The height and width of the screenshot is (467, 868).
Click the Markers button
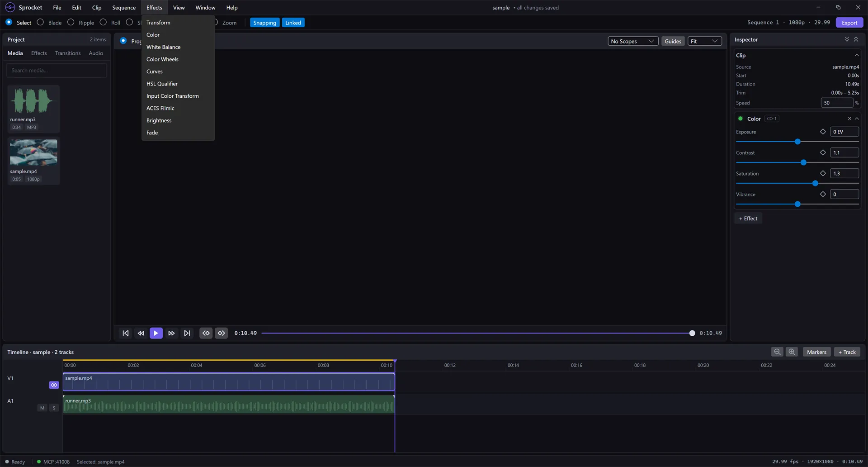click(816, 352)
